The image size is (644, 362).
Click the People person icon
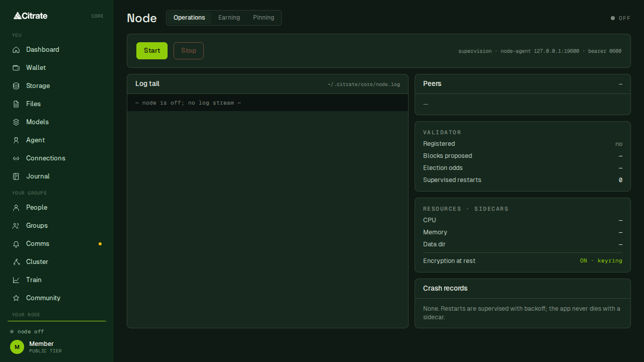tap(16, 208)
